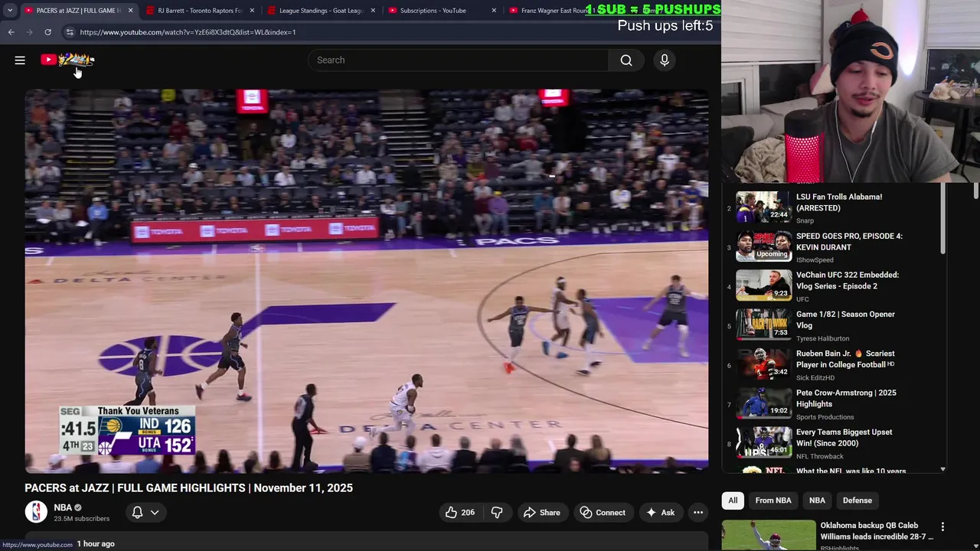Click the Connect button
Viewport: 980px width, 551px height.
603,513
